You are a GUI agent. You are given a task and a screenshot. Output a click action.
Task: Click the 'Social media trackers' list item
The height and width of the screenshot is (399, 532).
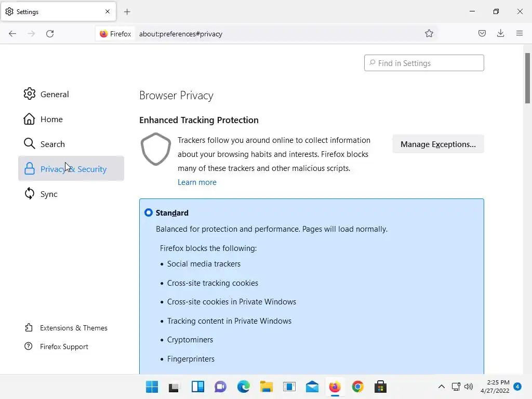click(x=204, y=264)
